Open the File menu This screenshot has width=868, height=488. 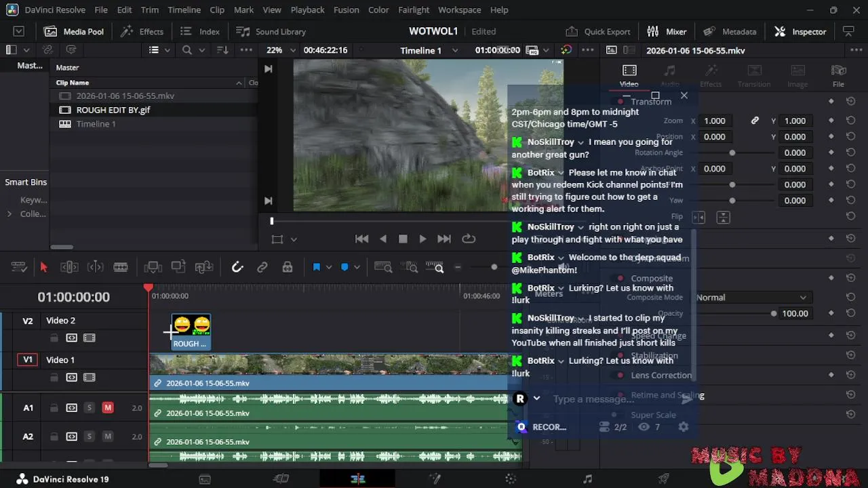(101, 10)
